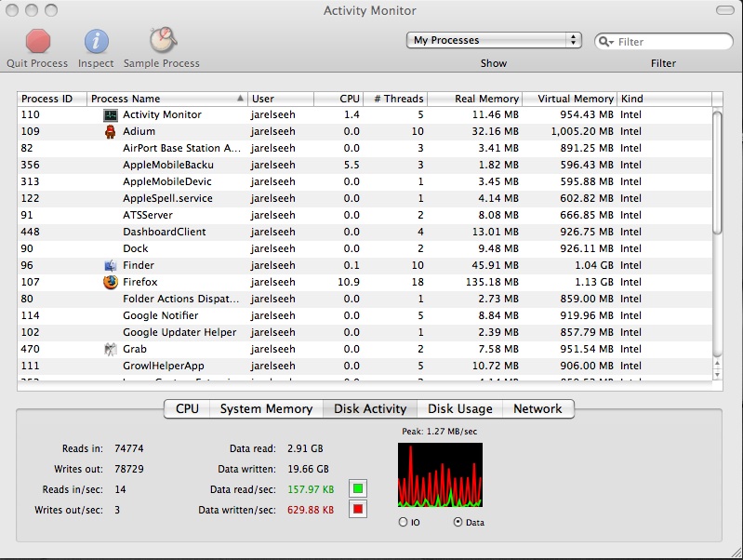This screenshot has width=743, height=560.
Task: Click the toolbar toggle pill in title bar
Action: pos(724,10)
